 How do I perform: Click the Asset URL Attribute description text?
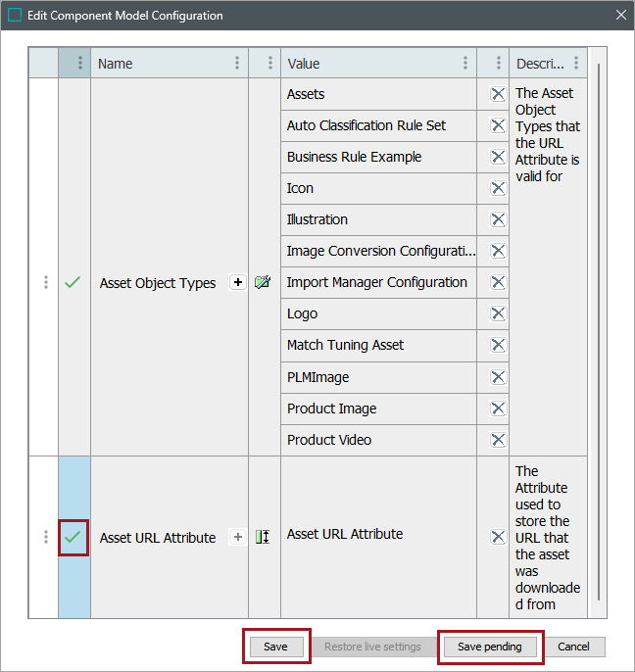pyautogui.click(x=548, y=538)
